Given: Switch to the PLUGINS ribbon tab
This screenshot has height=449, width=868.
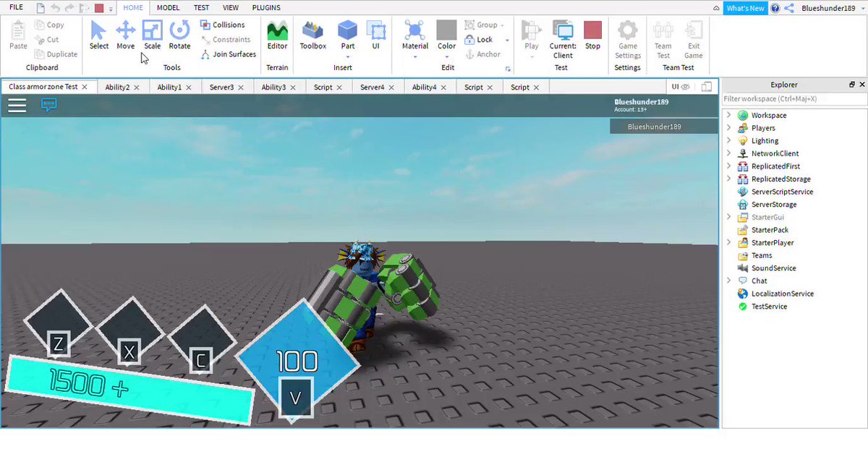Looking at the screenshot, I should tap(266, 8).
